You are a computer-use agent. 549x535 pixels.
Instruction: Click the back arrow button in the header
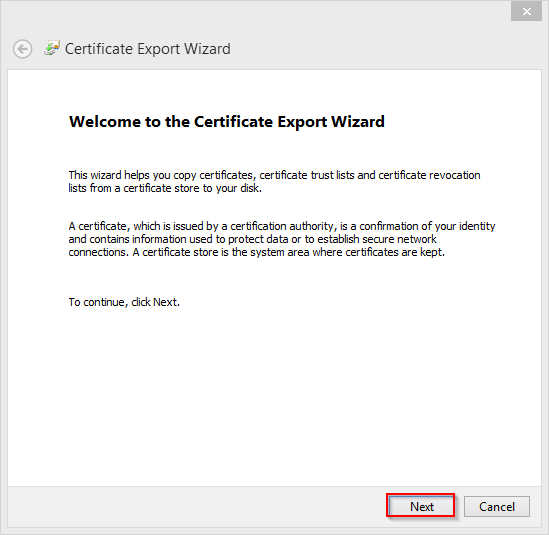coord(23,49)
